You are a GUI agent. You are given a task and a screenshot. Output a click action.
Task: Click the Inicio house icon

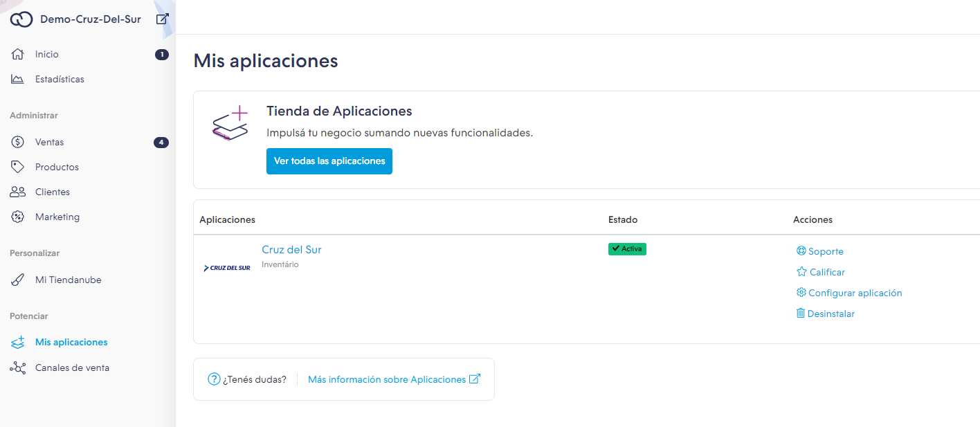(18, 54)
